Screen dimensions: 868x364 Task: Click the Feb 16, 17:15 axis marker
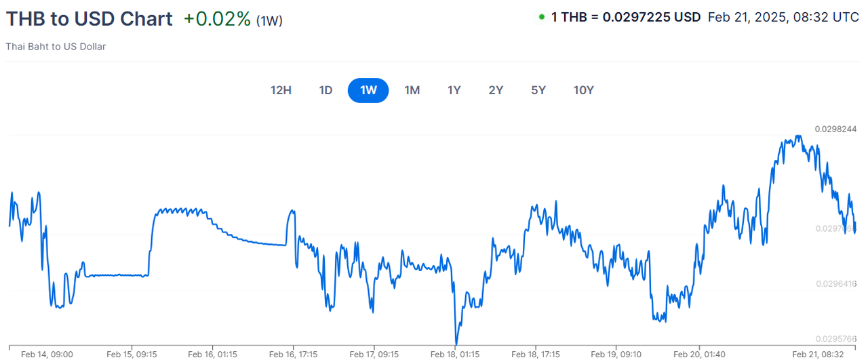coord(292,355)
